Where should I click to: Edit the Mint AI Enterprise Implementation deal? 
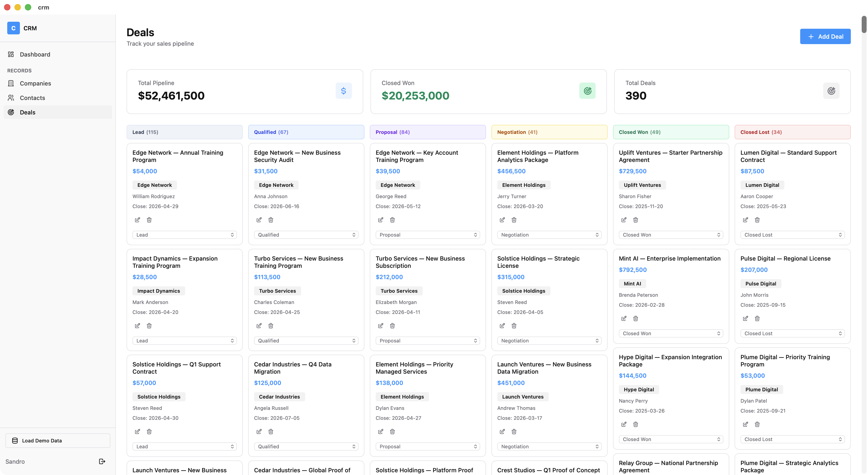[x=624, y=318]
